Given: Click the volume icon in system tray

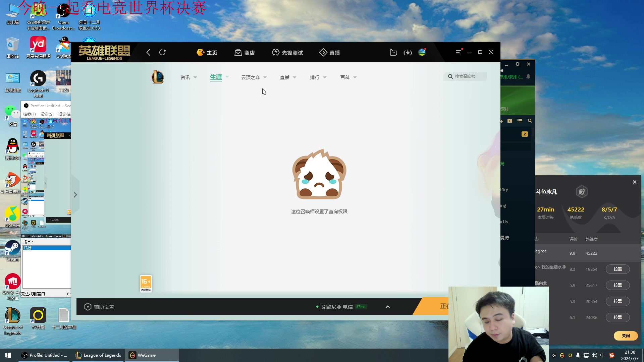Looking at the screenshot, I should (594, 355).
